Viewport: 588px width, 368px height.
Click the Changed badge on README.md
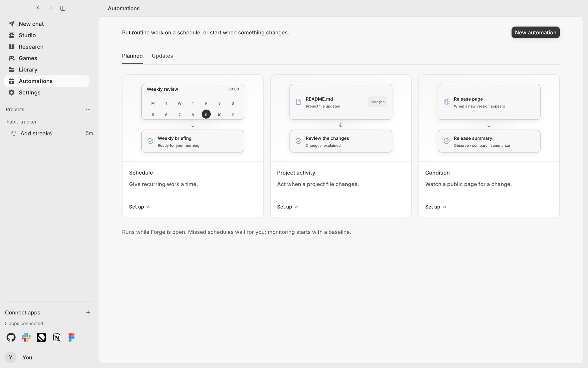tap(377, 102)
